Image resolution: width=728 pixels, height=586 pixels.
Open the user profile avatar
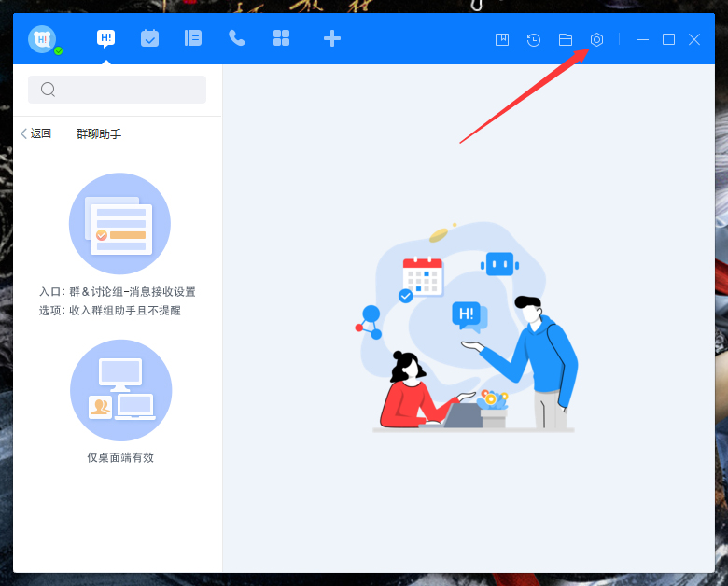tap(41, 39)
